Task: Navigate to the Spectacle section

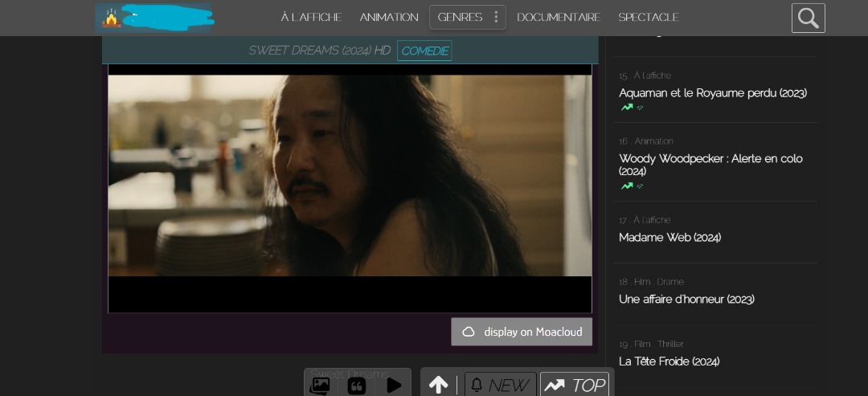Action: coord(649,17)
